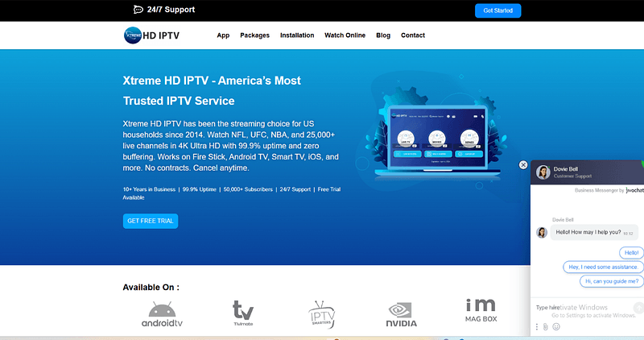Choose "Hey, I need some assistance." reply
The width and height of the screenshot is (644, 340).
pyautogui.click(x=603, y=267)
